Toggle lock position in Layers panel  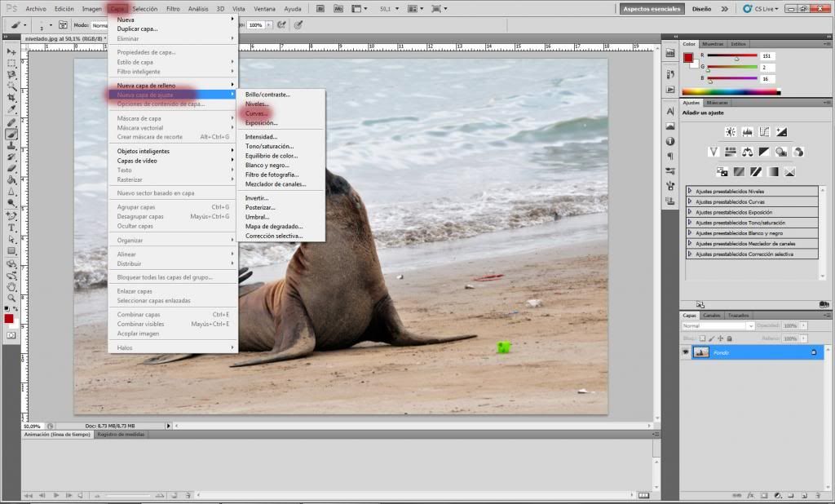[721, 338]
